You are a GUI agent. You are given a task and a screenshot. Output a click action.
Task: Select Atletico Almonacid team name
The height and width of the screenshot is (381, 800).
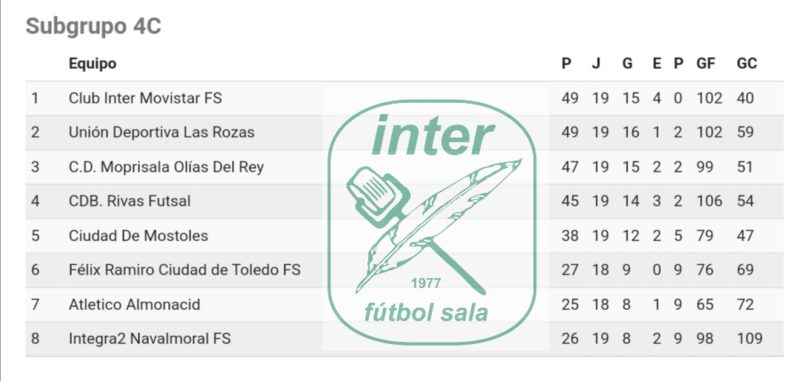pos(135,305)
